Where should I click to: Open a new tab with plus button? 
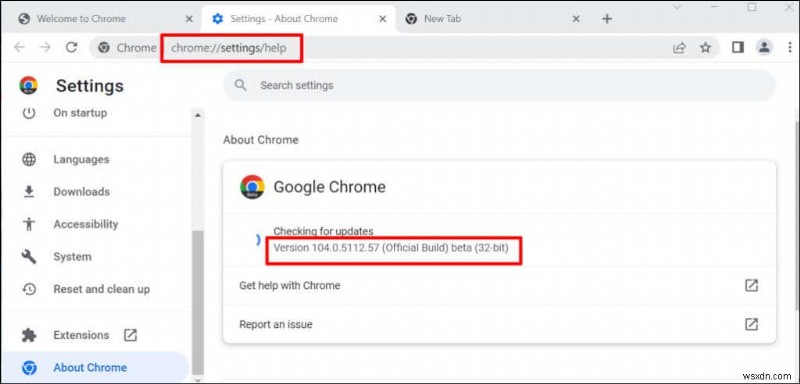pos(607,19)
